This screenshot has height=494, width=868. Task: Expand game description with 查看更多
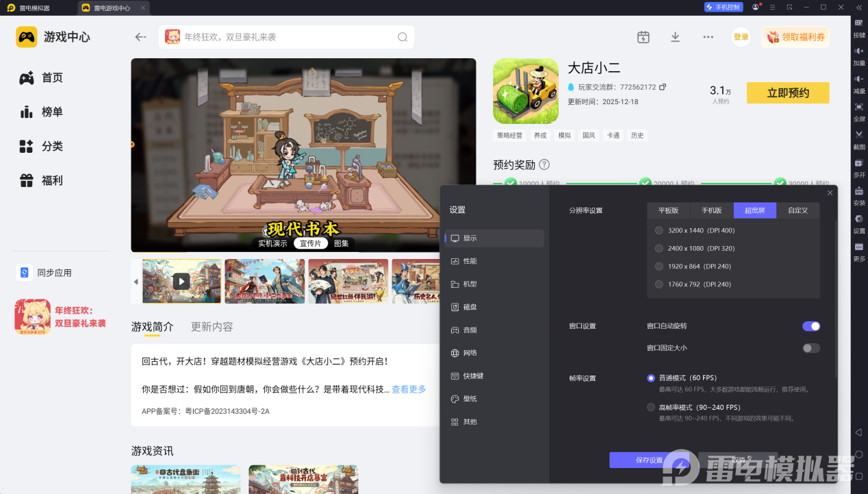pyautogui.click(x=409, y=389)
